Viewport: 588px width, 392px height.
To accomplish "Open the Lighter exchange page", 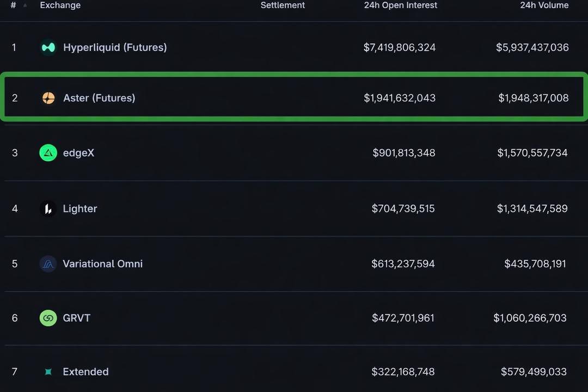I will (x=80, y=209).
